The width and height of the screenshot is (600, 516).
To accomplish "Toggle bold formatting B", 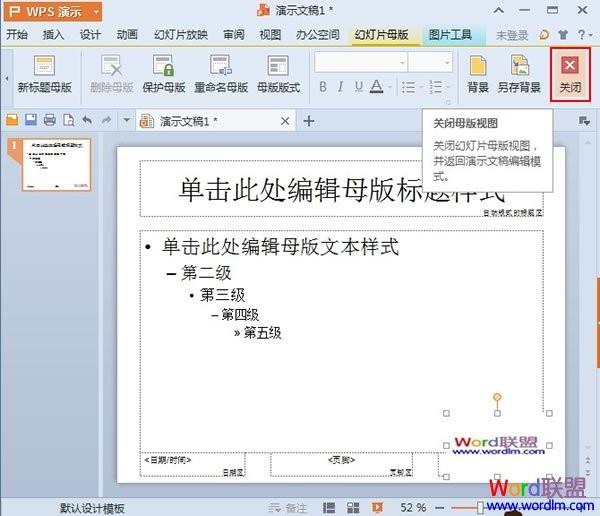I will pos(323,87).
